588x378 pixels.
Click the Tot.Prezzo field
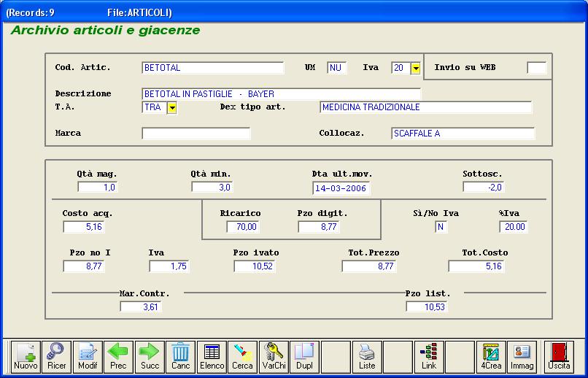pos(369,266)
